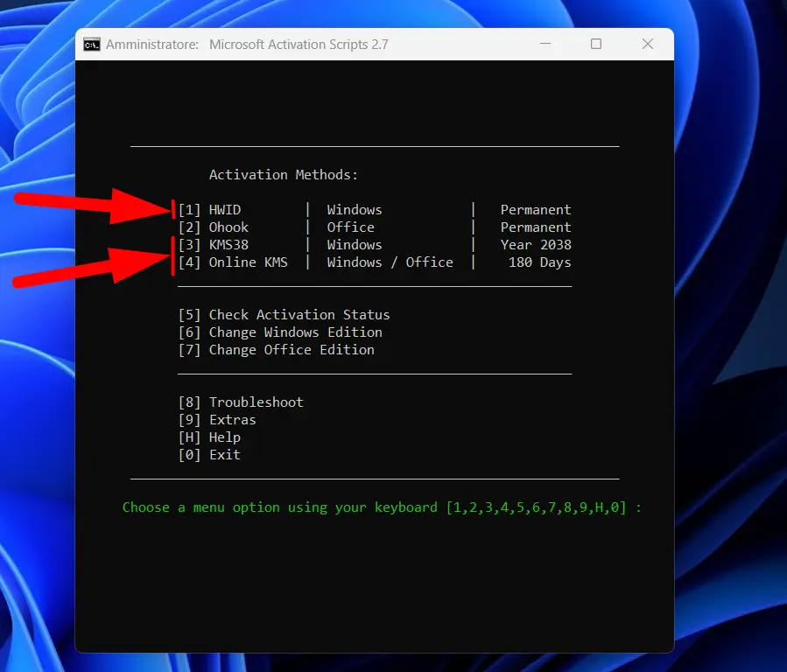The image size is (787, 672).
Task: Click the window title 'Microsoft Activation Scripts 2.7'
Action: 299,45
